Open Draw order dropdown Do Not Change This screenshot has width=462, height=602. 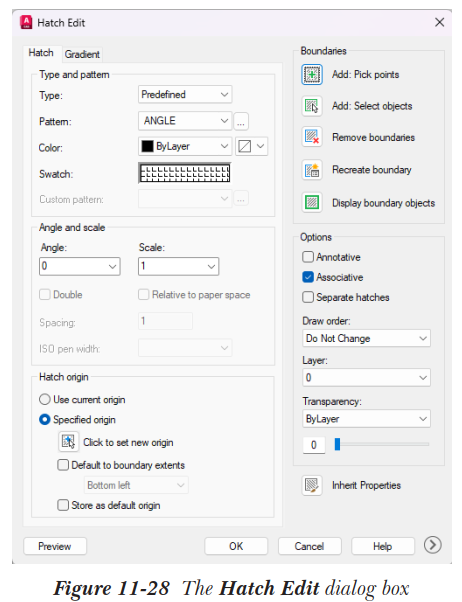pyautogui.click(x=366, y=338)
